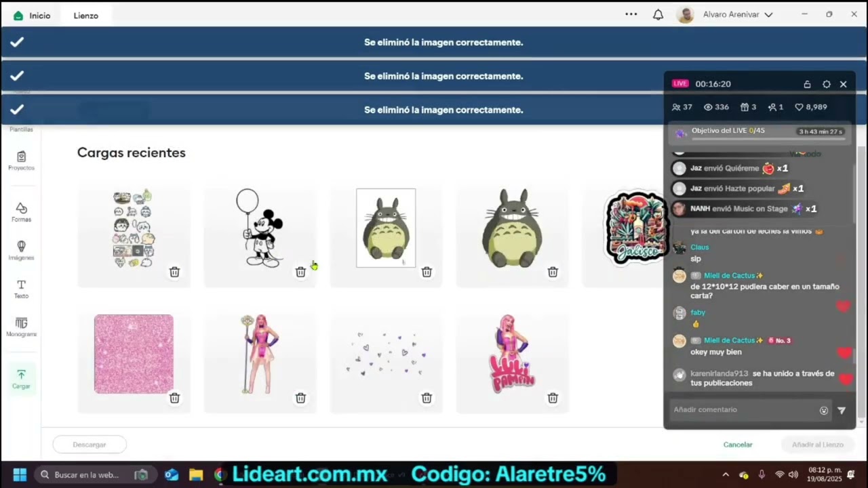The height and width of the screenshot is (488, 868).
Task: Open the Windows Start menu
Action: click(20, 474)
